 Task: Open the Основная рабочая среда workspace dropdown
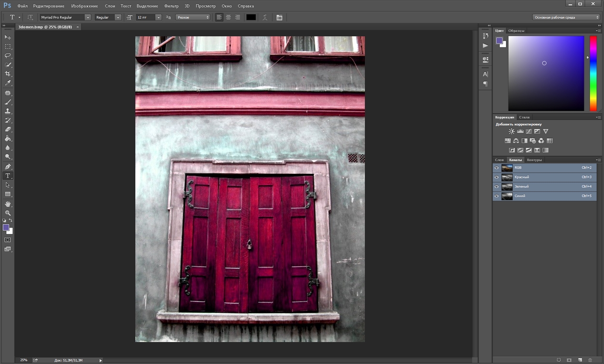[x=566, y=17]
